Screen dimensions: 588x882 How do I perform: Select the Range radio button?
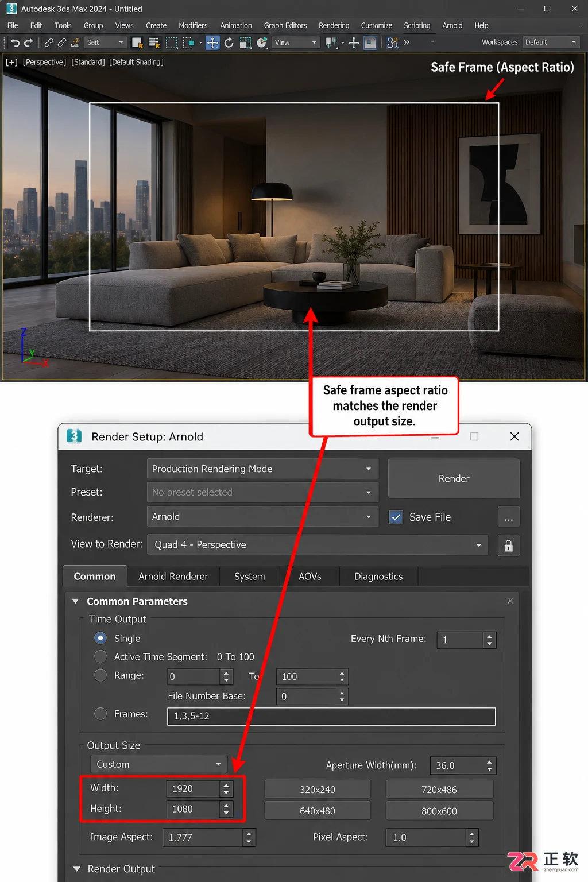[x=100, y=675]
